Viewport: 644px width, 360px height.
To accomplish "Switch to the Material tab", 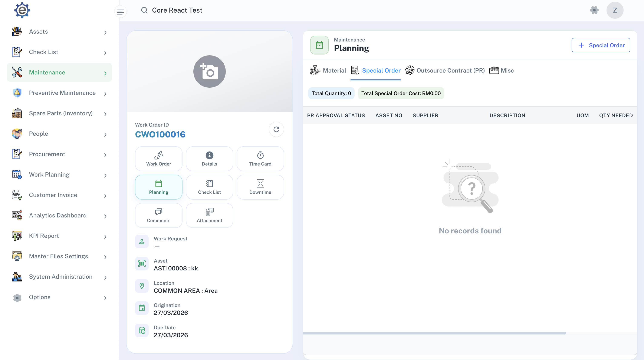I will pos(328,71).
